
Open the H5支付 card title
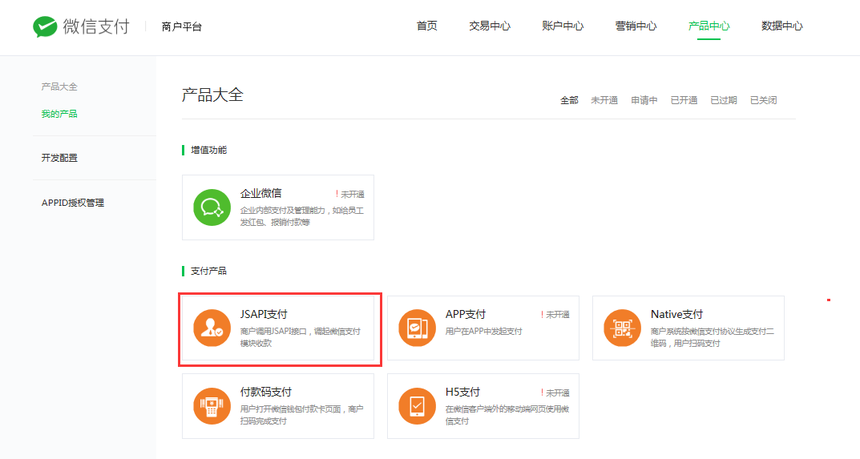coord(462,392)
